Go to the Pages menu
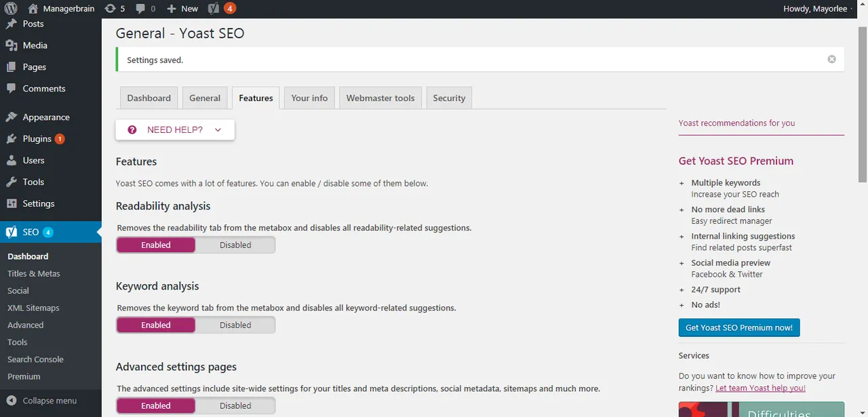The width and height of the screenshot is (868, 417). [51, 67]
